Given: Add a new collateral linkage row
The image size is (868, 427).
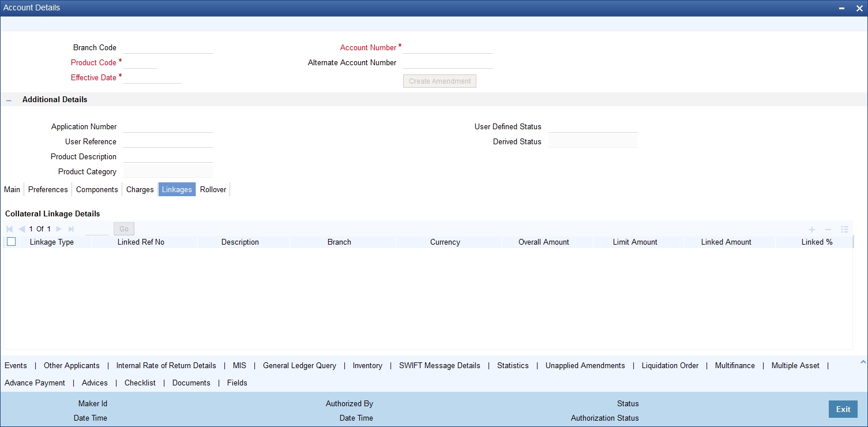Looking at the screenshot, I should (x=811, y=230).
